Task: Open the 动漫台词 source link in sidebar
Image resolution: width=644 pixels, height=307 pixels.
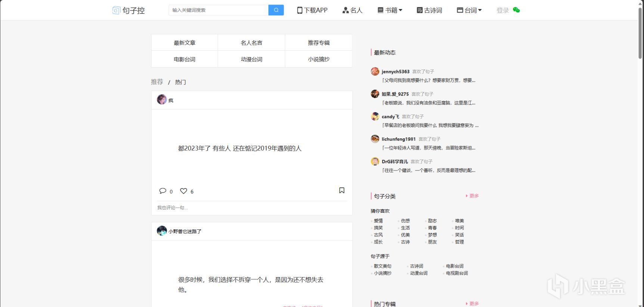Action: pos(419,273)
